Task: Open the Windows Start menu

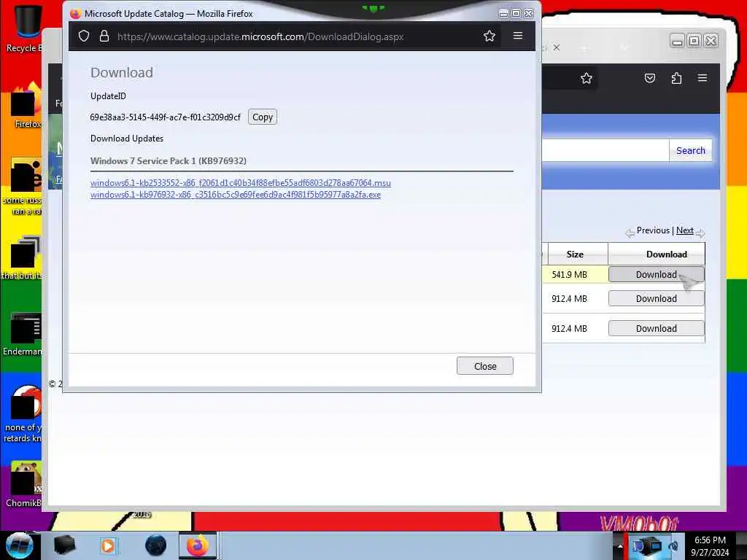Action: (20, 545)
